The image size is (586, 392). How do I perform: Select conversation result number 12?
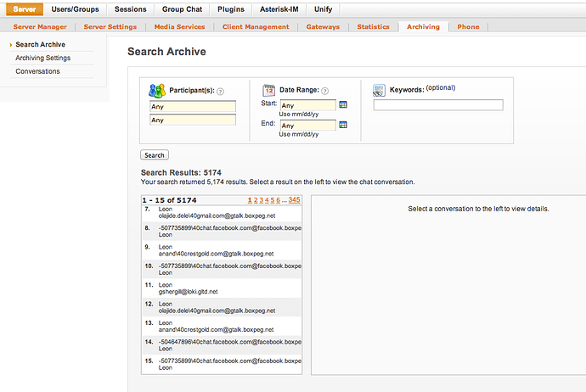(222, 307)
